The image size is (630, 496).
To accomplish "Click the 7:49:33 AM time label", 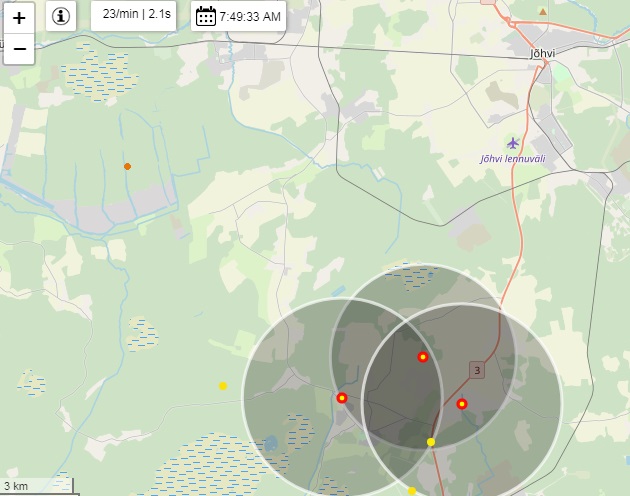I will [x=250, y=17].
